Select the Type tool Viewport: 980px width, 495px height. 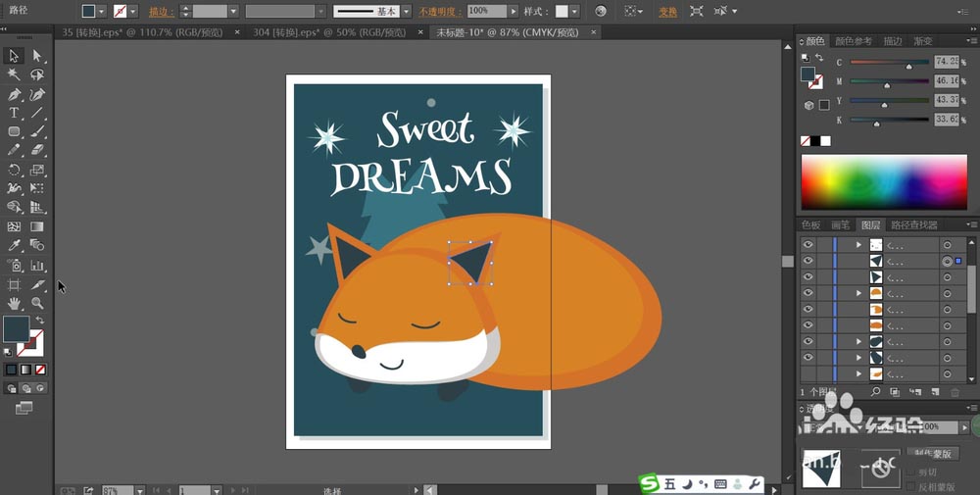coord(13,113)
